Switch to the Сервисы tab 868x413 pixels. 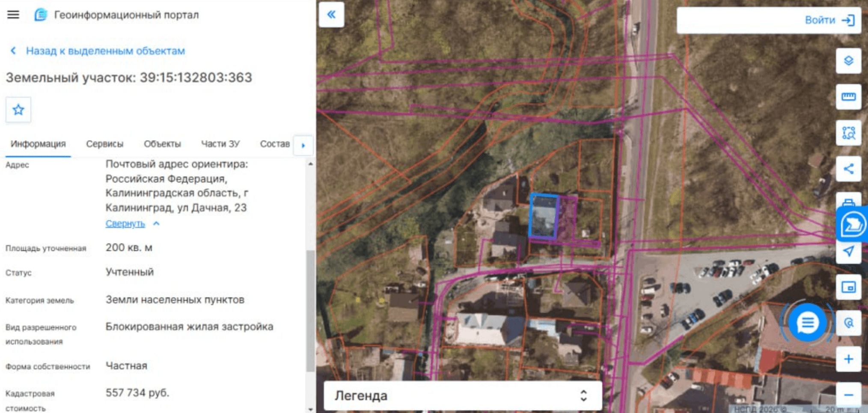tap(105, 144)
